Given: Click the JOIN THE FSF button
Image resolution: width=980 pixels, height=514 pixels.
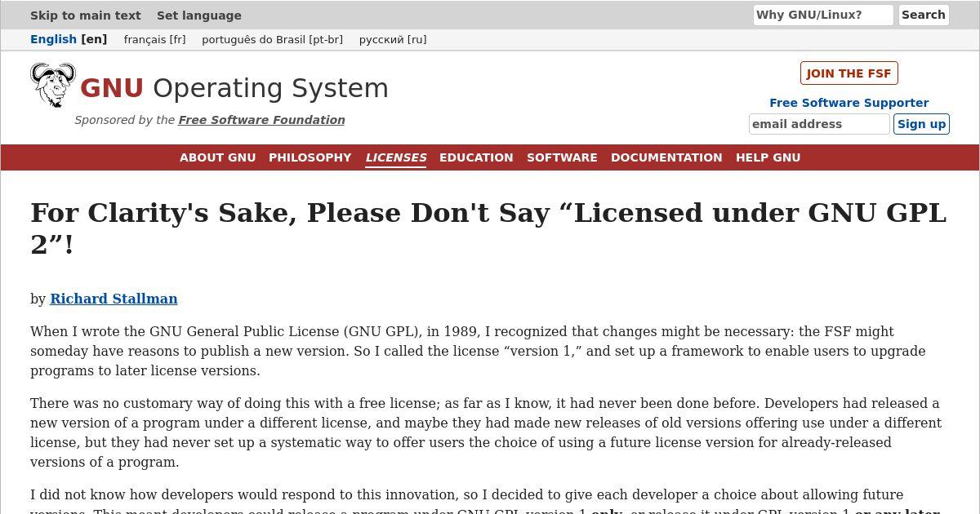Looking at the screenshot, I should (849, 73).
